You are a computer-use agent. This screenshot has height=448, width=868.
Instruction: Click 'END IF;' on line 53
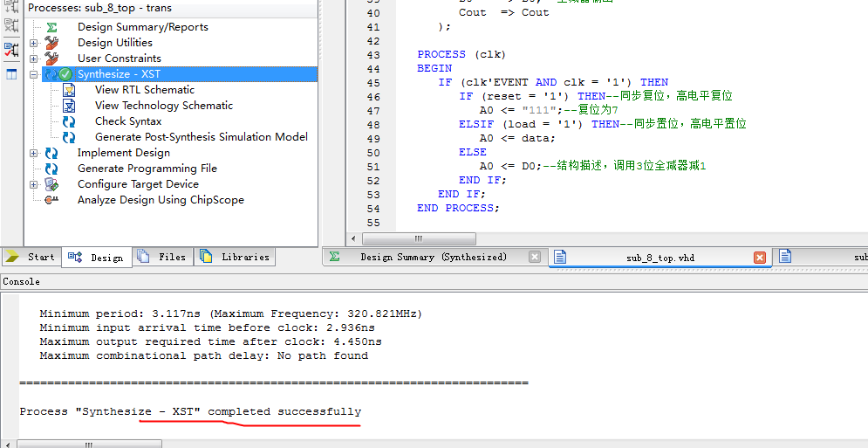pos(461,194)
